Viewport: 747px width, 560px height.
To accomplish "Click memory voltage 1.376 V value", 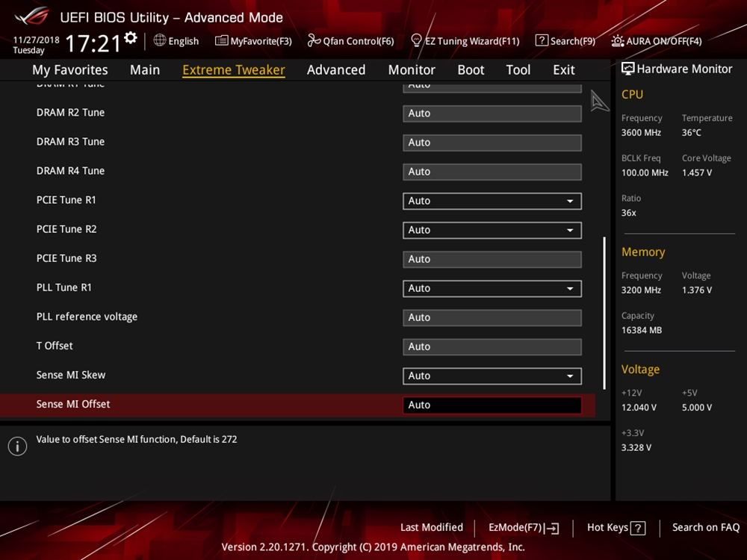I will (x=696, y=290).
